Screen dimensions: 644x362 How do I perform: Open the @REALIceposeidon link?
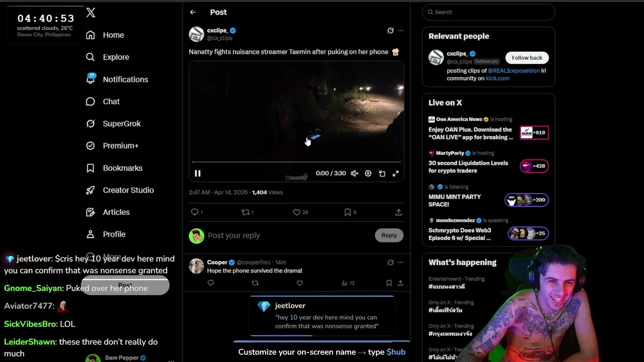coord(514,71)
